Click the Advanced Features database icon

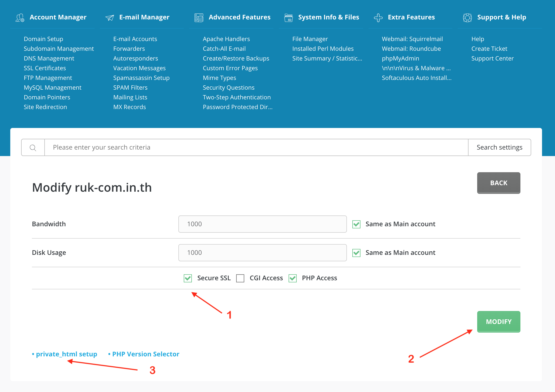pos(199,18)
